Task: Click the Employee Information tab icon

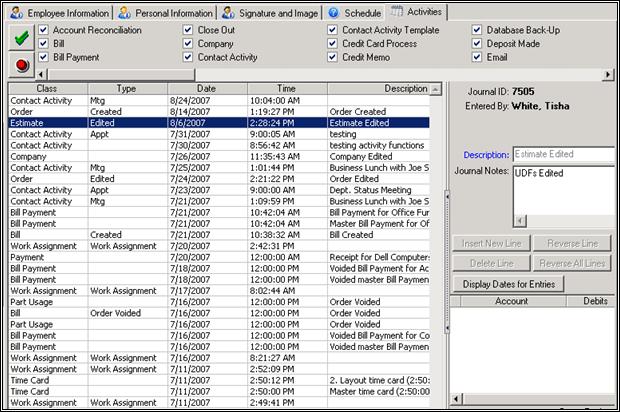Action: (x=17, y=13)
